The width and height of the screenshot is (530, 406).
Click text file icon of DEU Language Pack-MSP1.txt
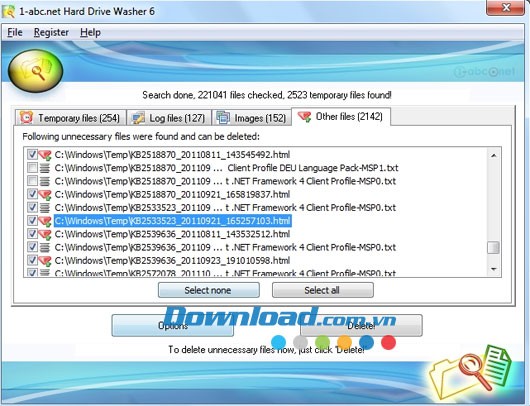(45, 168)
